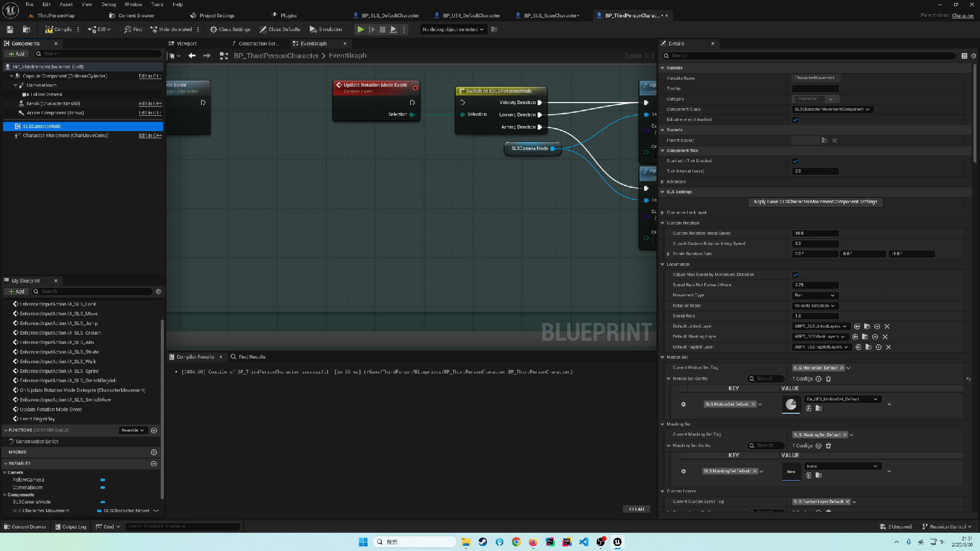The image size is (980, 551).
Task: Open the Window menu
Action: tap(133, 4)
